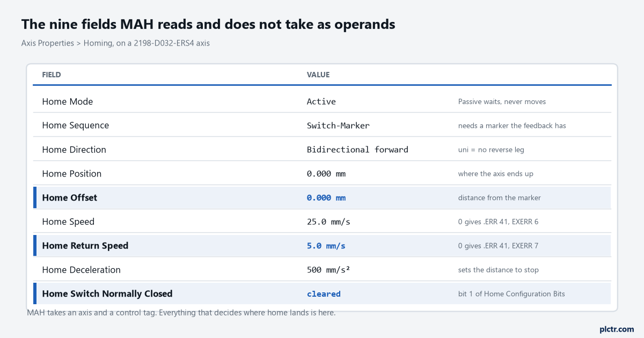644x338 pixels.
Task: Click the Home Deceleration field label
Action: pyautogui.click(x=82, y=270)
